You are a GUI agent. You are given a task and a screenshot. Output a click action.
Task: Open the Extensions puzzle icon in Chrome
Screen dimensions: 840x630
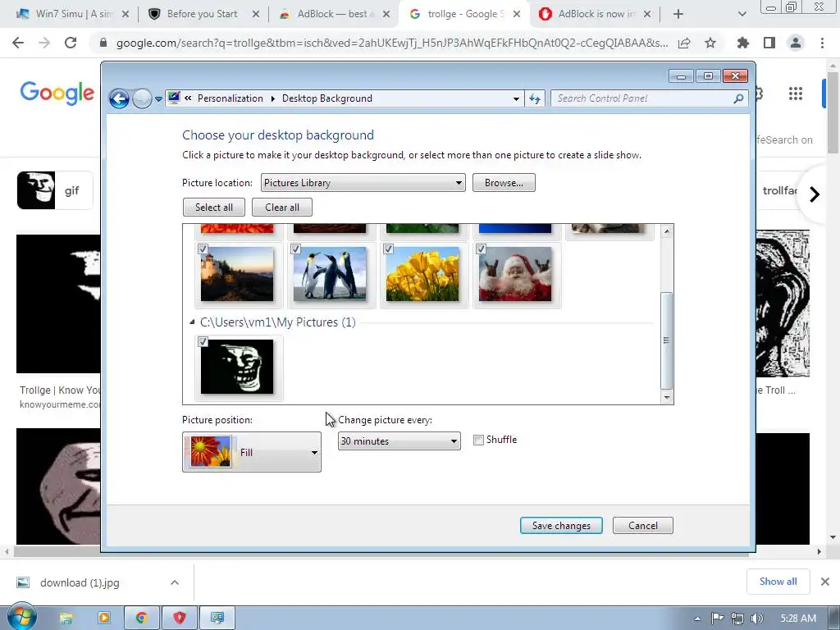(743, 43)
